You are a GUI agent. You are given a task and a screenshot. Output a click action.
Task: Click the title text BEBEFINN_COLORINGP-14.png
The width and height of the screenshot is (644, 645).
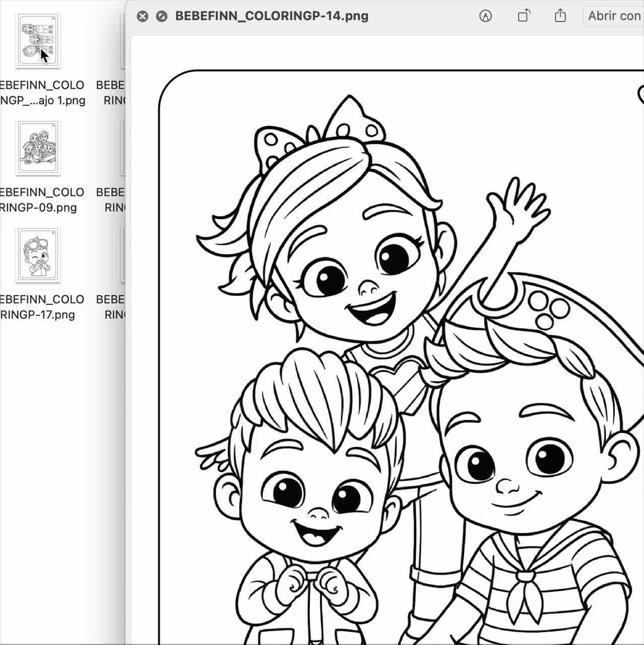tap(271, 16)
